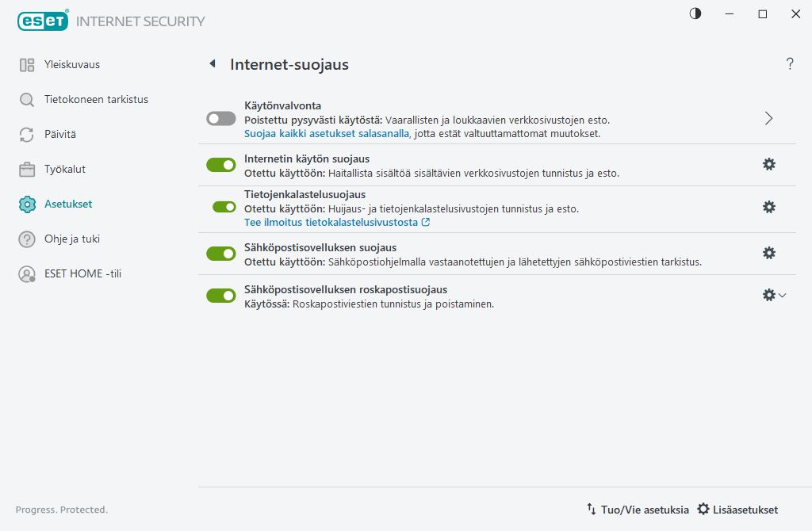Disable Internetin käytön suojaus toggle
The image size is (812, 531).
click(x=221, y=165)
